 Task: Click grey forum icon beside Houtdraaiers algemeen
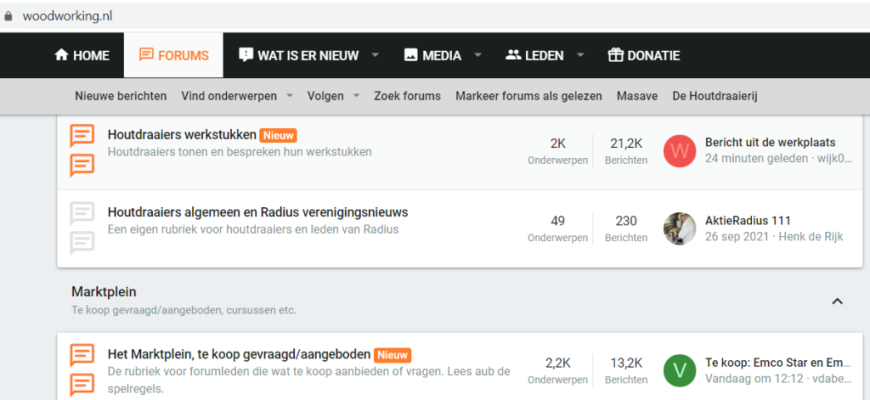pos(82,229)
